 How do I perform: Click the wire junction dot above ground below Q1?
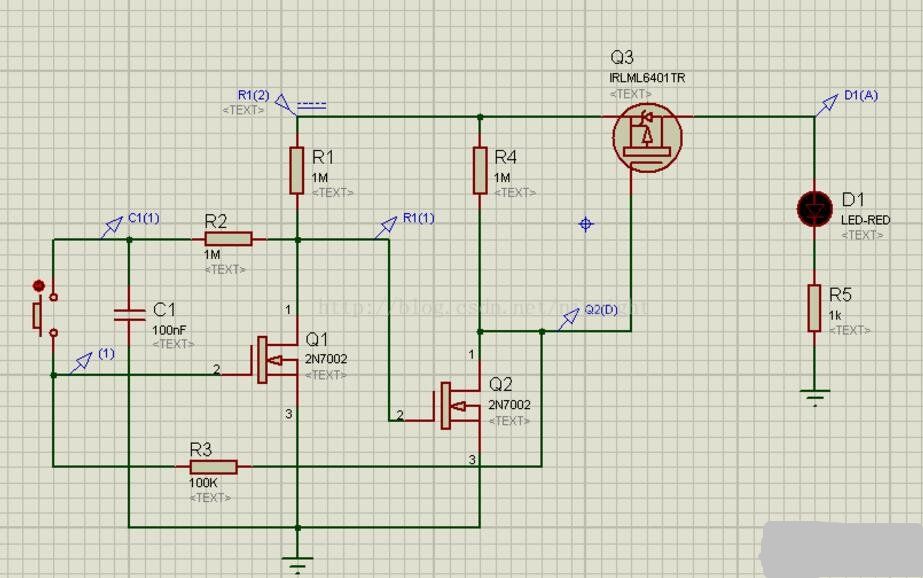click(x=297, y=527)
